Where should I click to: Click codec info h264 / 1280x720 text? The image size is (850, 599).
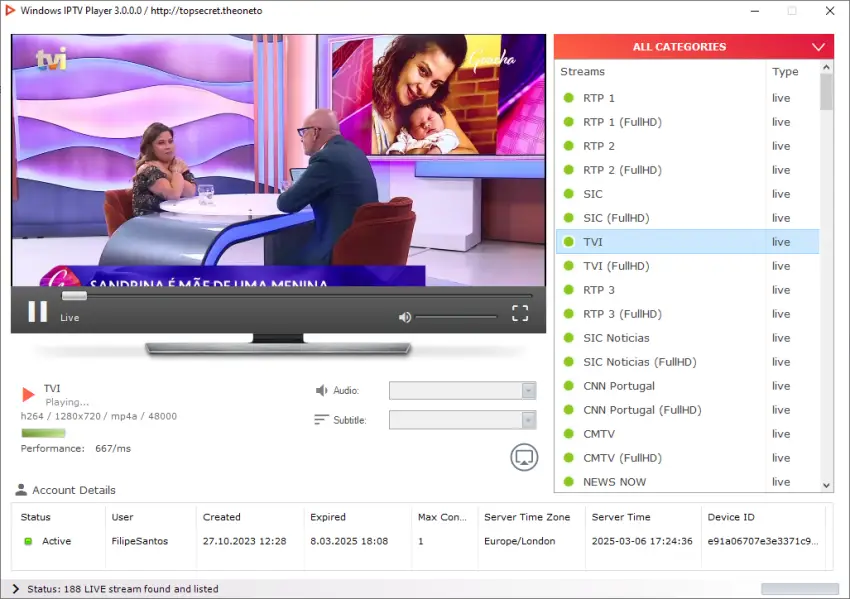click(x=99, y=416)
